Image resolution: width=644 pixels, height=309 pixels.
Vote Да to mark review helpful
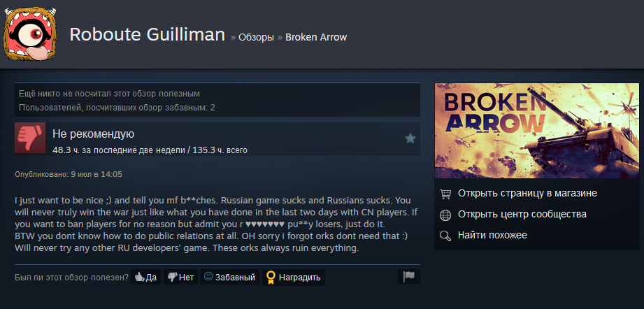coord(146,277)
